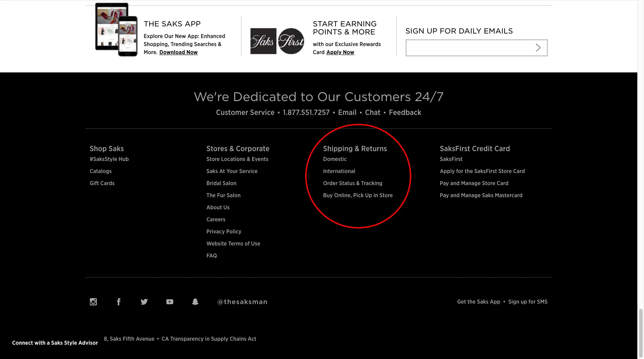Open the Saks Facebook icon
The width and height of the screenshot is (644, 359).
[118, 302]
